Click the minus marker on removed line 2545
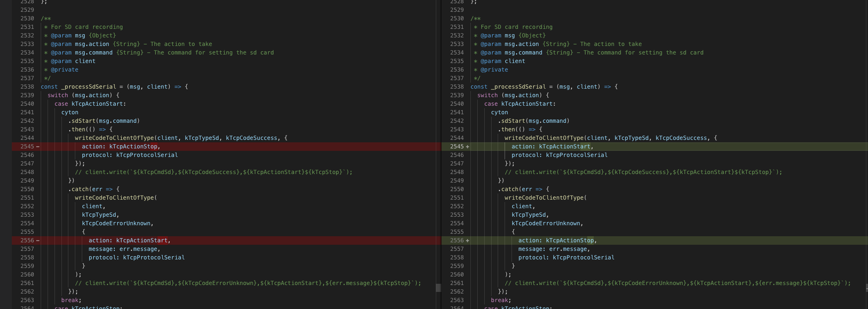The height and width of the screenshot is (309, 868). [38, 146]
